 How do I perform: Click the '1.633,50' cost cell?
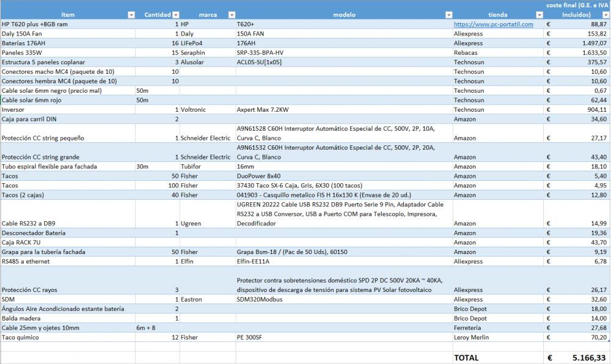point(577,53)
